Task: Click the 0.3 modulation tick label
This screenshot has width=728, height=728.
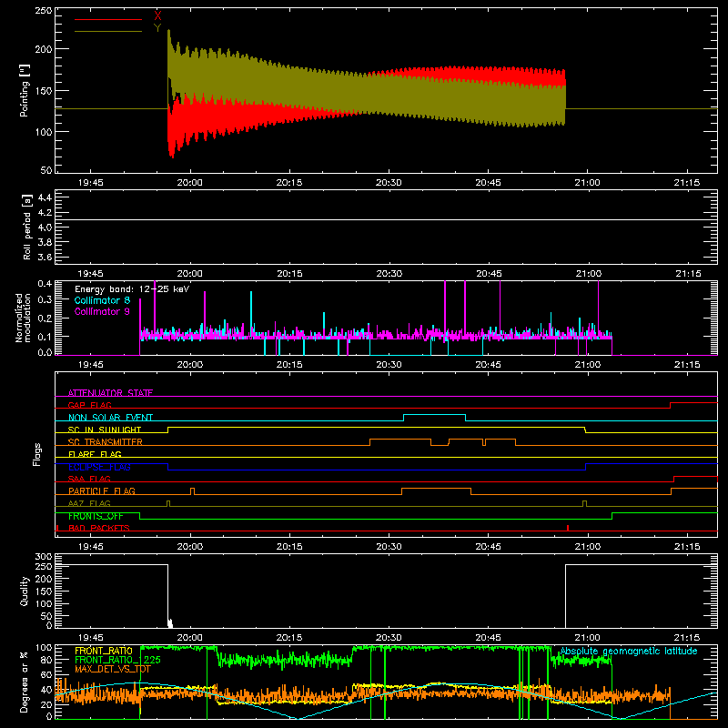Action: point(45,300)
